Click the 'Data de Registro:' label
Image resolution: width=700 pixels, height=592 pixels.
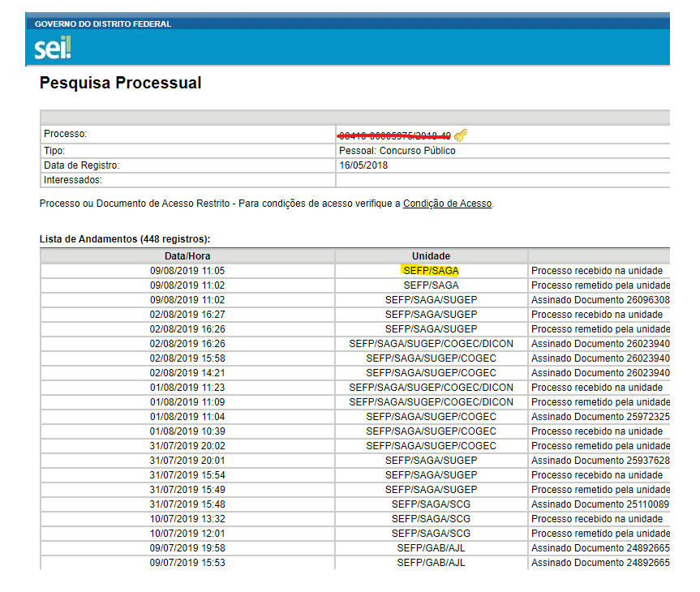click(82, 165)
